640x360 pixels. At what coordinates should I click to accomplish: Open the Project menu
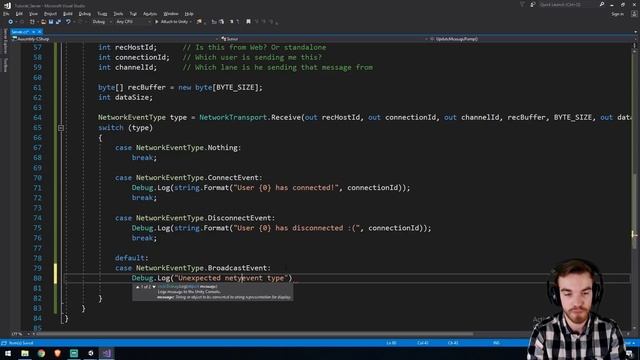[x=51, y=14]
